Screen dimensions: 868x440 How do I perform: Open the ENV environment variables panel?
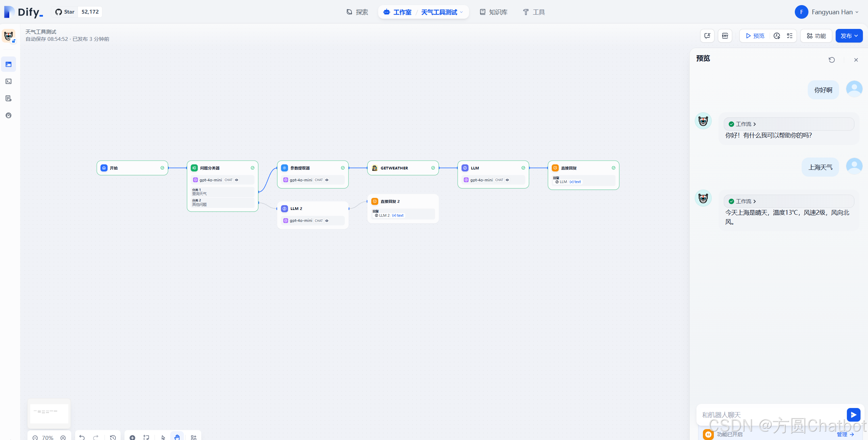pyautogui.click(x=725, y=36)
